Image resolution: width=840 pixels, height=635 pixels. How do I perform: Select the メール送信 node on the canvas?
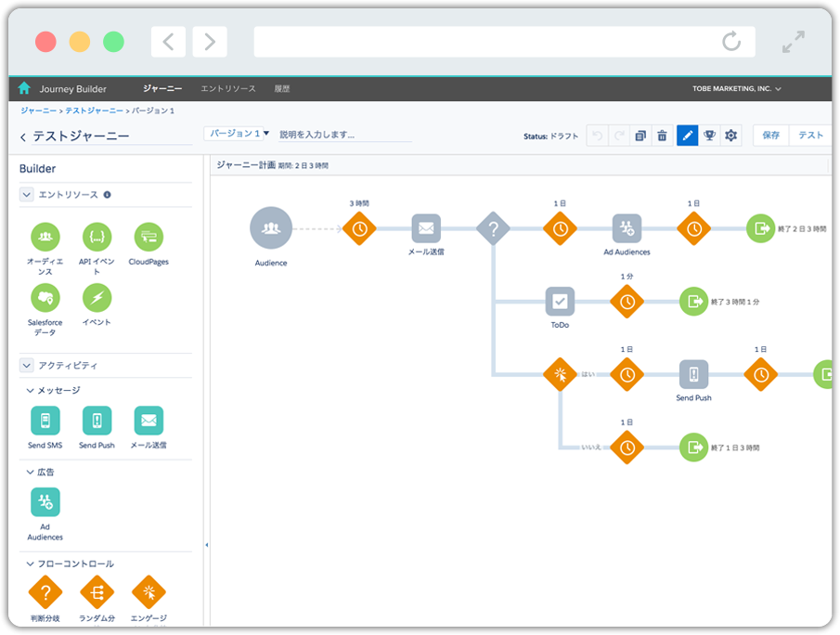pyautogui.click(x=426, y=228)
